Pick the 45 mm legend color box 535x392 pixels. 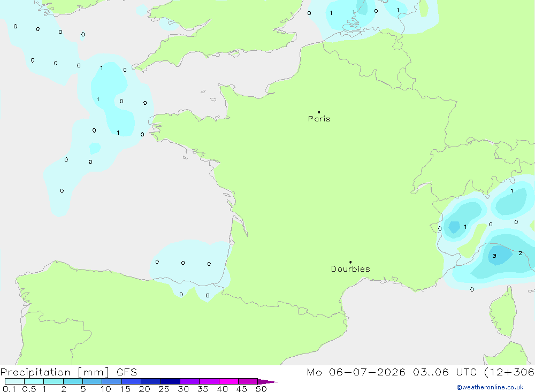248,381
